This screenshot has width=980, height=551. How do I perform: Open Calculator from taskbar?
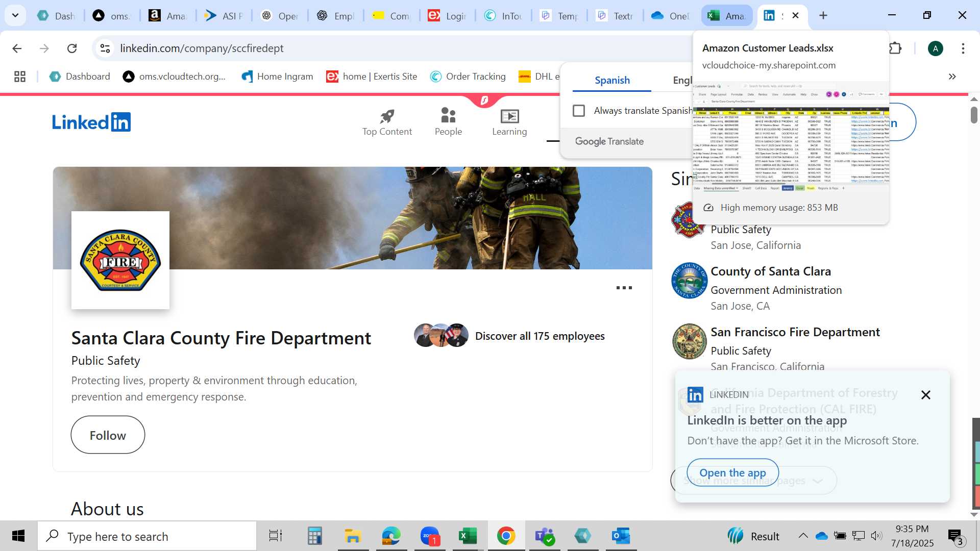pyautogui.click(x=314, y=536)
